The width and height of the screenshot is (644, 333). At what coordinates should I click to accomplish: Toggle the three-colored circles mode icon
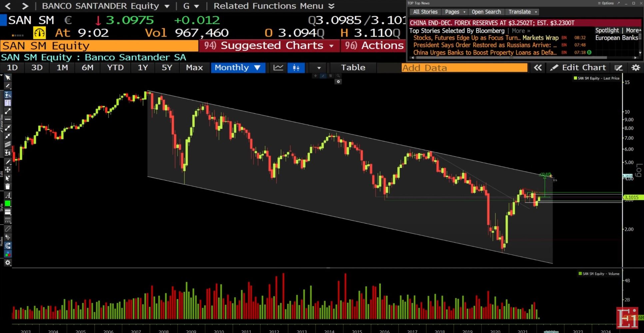(x=8, y=254)
